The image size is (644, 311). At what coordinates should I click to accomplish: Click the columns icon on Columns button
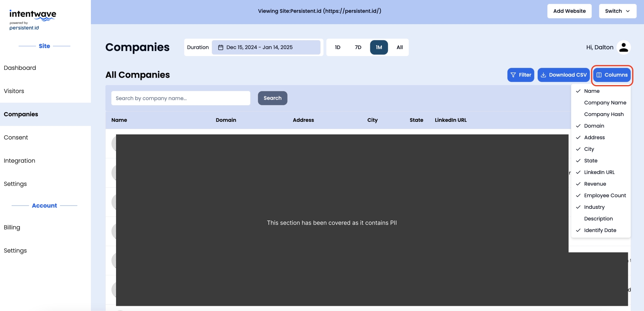pos(599,75)
